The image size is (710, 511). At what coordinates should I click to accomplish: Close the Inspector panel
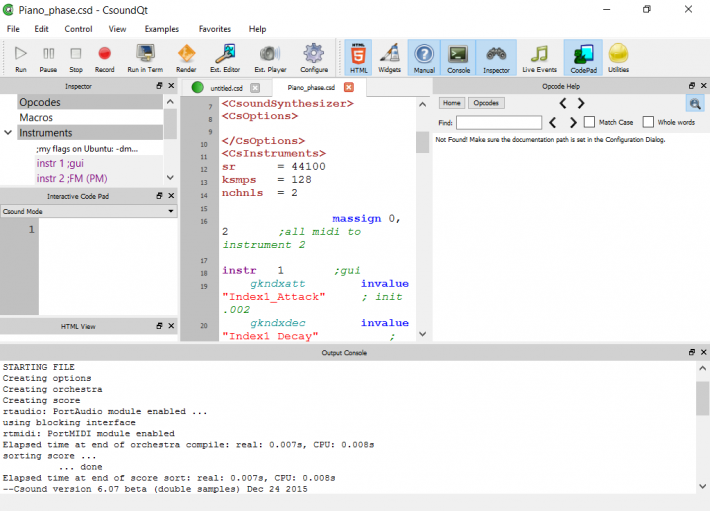(171, 86)
